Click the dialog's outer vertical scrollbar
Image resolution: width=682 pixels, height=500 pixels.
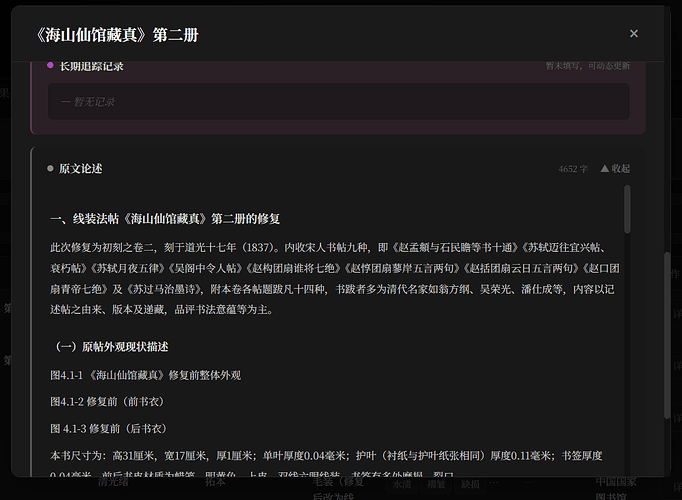tap(667, 335)
